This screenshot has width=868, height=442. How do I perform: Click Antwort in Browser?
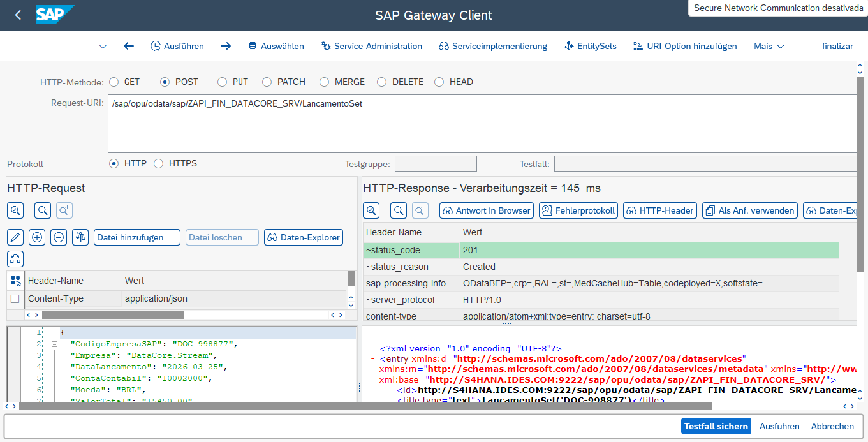click(487, 210)
